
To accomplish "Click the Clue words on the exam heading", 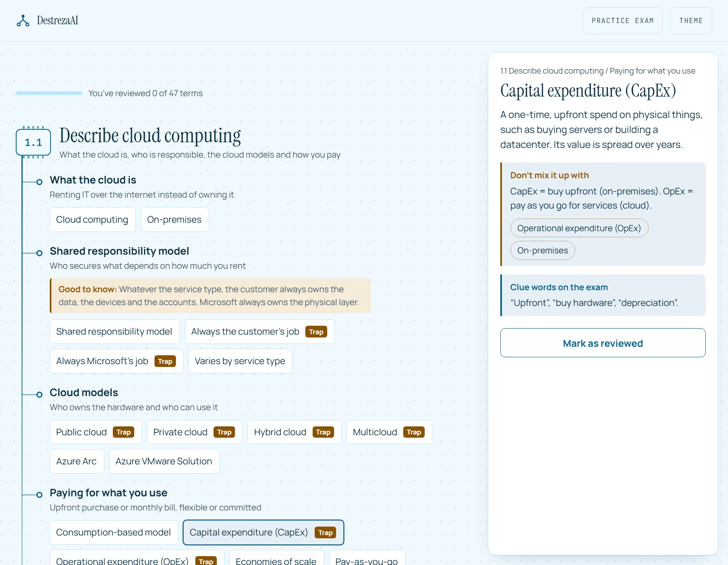I will click(x=559, y=287).
